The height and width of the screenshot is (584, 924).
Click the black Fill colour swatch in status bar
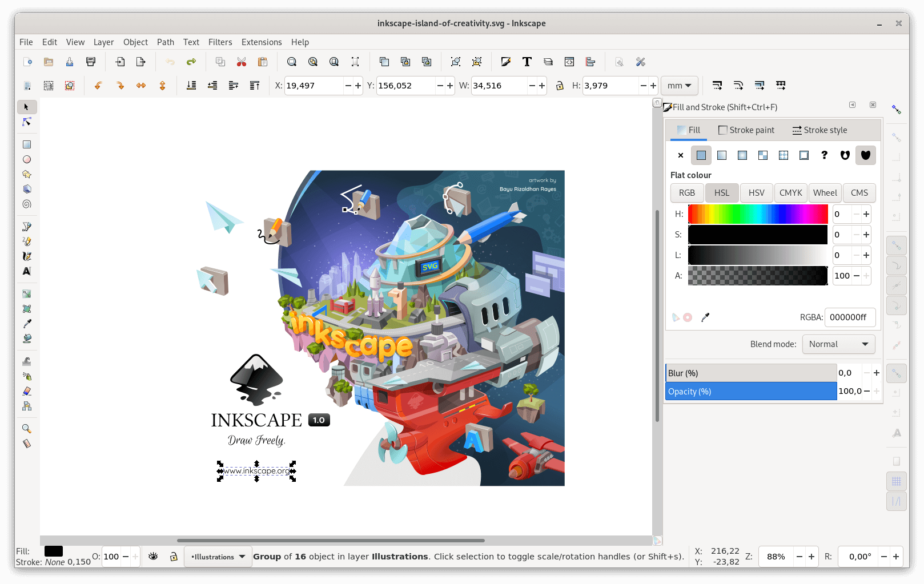54,551
